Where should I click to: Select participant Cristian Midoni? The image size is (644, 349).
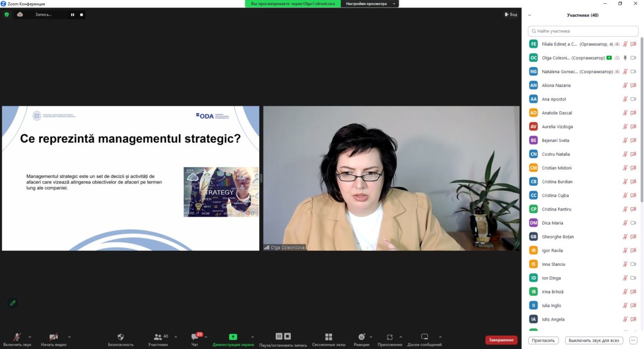583,168
